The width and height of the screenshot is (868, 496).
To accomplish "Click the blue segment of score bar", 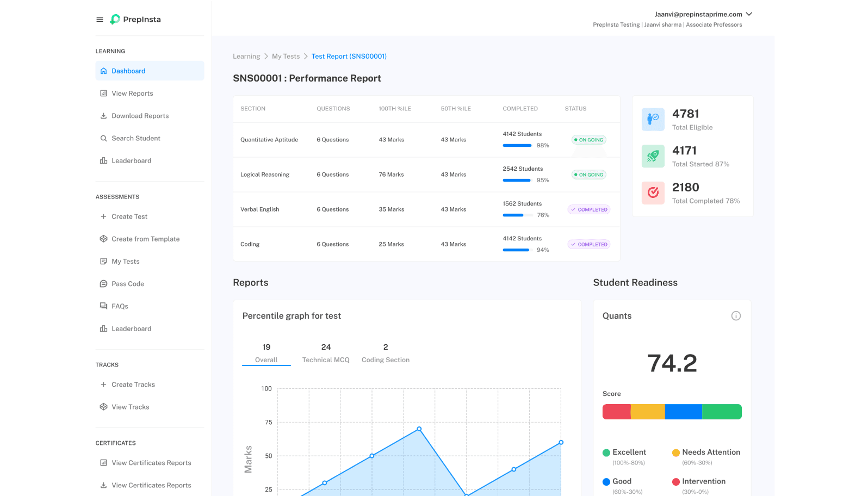I will coord(684,412).
